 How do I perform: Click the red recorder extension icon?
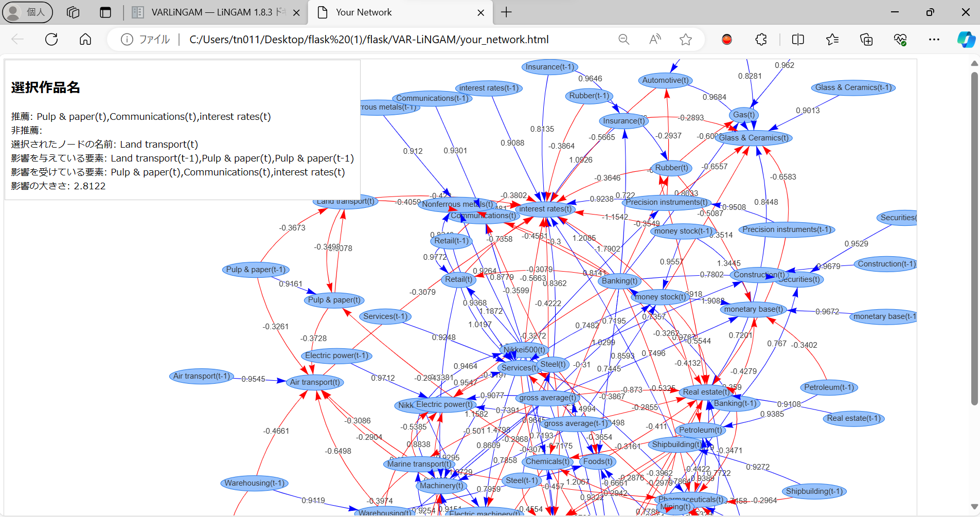pos(726,39)
